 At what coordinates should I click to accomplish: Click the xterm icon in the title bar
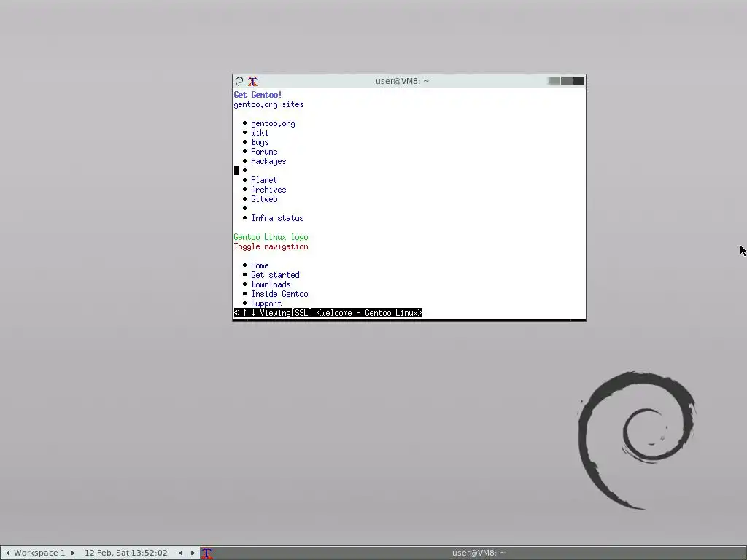(252, 81)
